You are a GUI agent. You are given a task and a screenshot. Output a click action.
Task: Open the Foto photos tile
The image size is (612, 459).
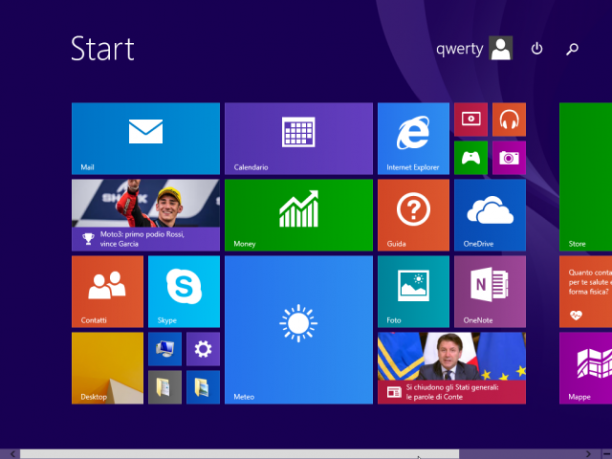click(x=413, y=292)
